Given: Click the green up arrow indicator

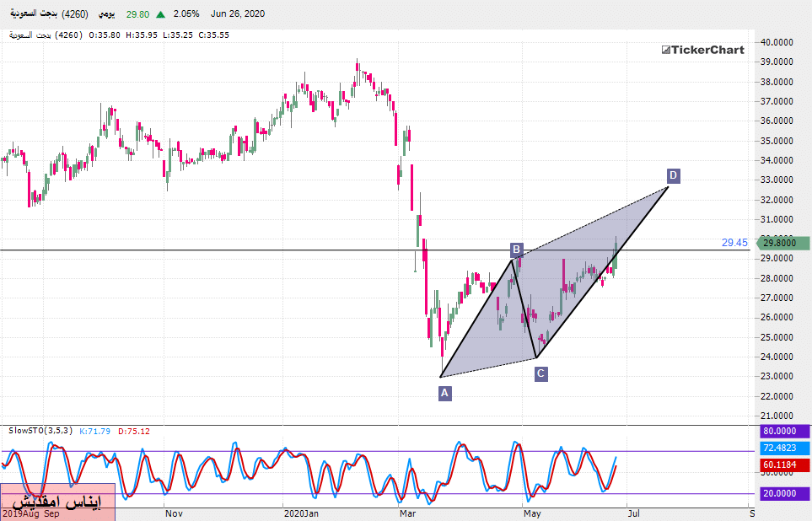Looking at the screenshot, I should pyautogui.click(x=160, y=14).
